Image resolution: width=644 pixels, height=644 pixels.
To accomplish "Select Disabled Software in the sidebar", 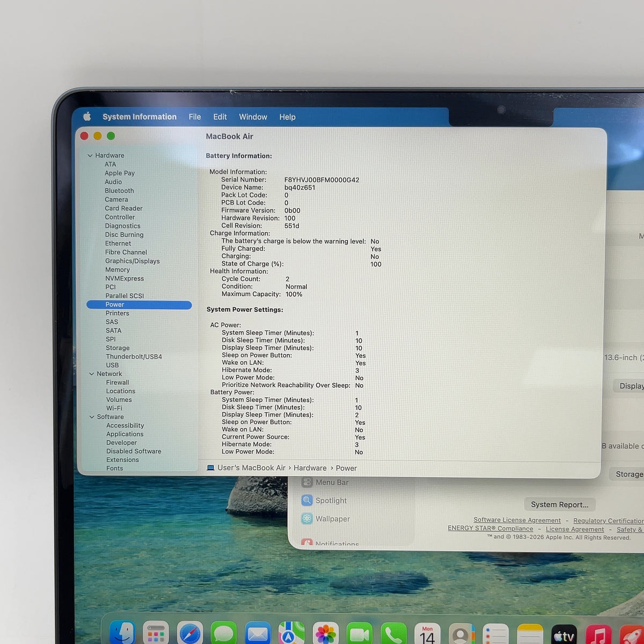I will pos(134,451).
